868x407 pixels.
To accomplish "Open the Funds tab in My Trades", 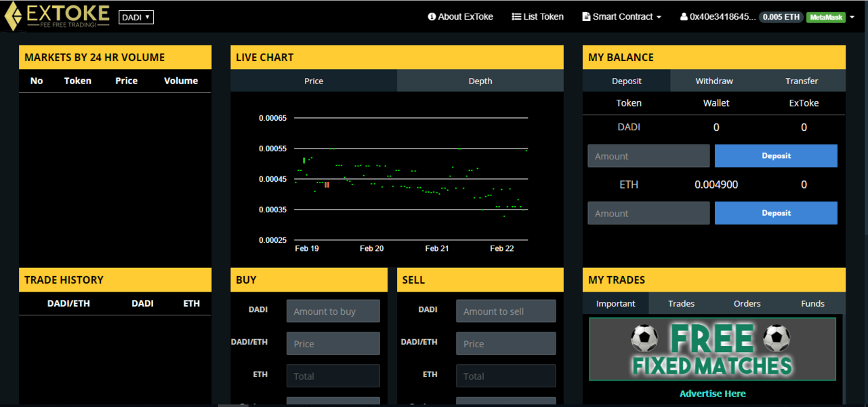I will [812, 303].
